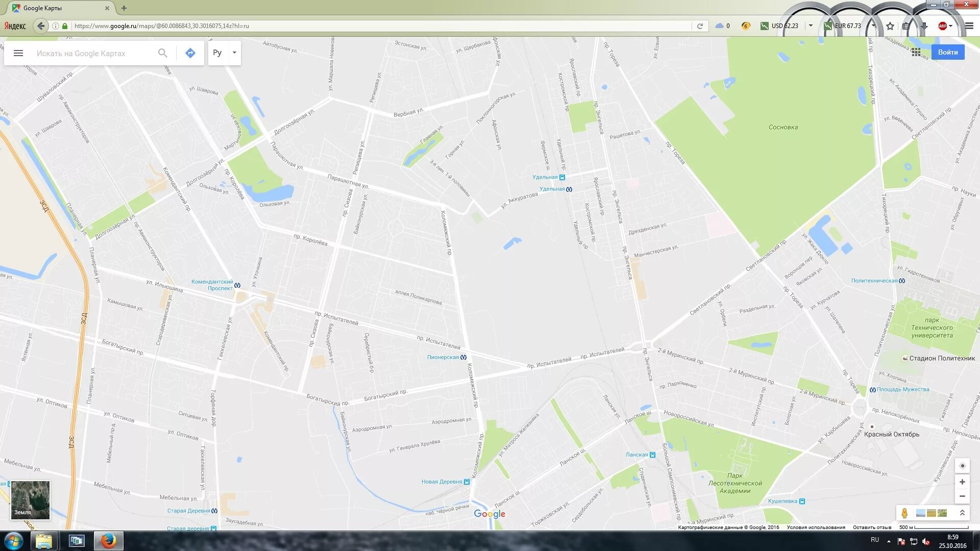Click the '500 м' map scale bar

pyautogui.click(x=934, y=528)
